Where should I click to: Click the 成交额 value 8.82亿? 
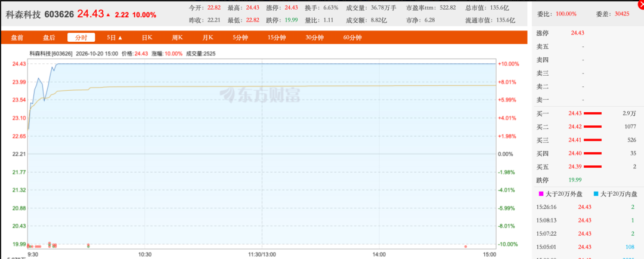[x=378, y=20]
